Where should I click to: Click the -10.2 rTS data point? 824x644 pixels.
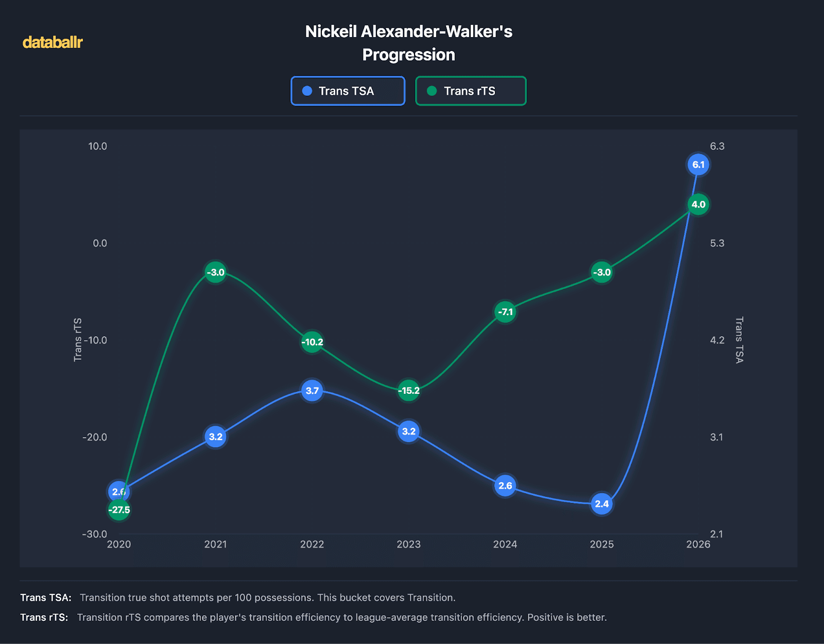coord(312,342)
